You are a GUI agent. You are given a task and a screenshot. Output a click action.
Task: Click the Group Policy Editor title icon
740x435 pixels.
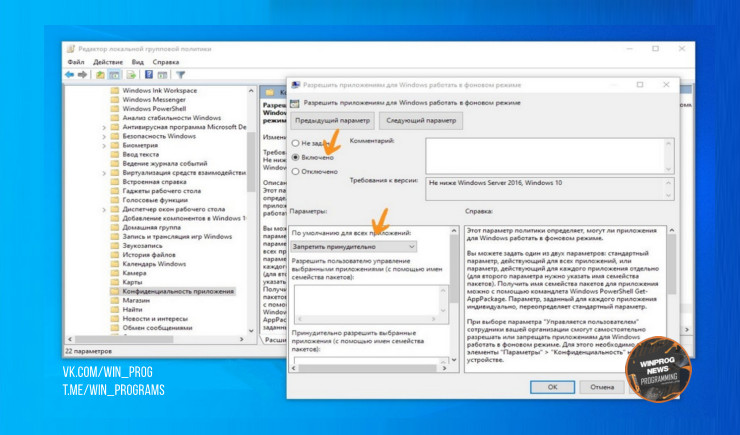click(71, 49)
